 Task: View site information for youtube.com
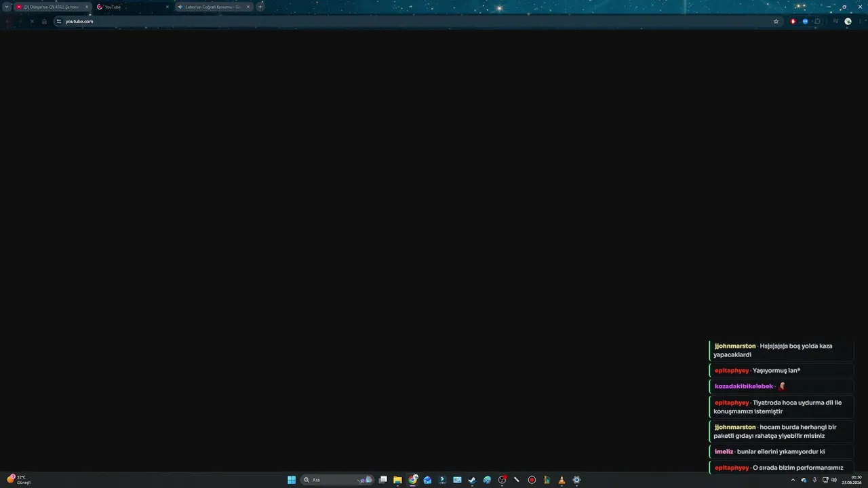[59, 21]
